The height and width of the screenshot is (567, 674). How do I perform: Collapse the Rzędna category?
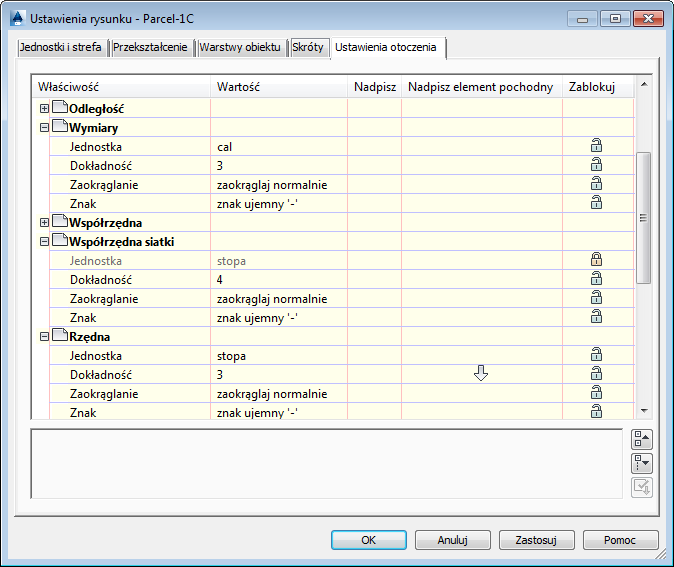pyautogui.click(x=44, y=337)
